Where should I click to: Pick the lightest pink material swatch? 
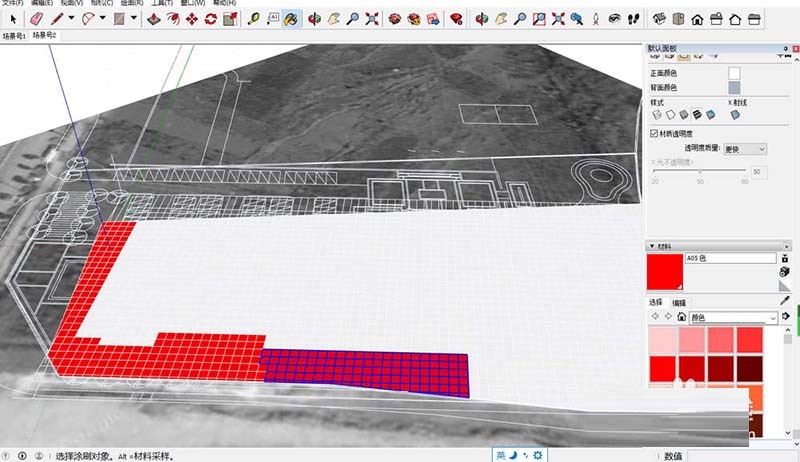[x=663, y=340]
